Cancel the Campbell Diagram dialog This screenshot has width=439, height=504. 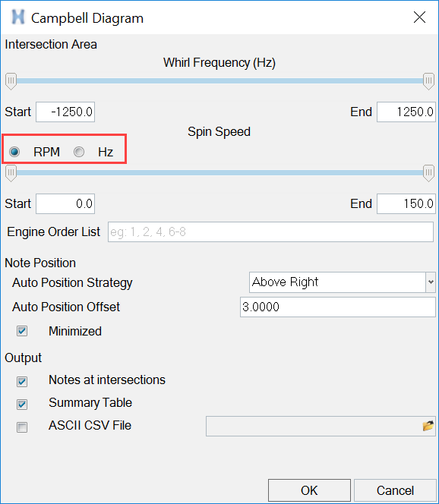(395, 490)
